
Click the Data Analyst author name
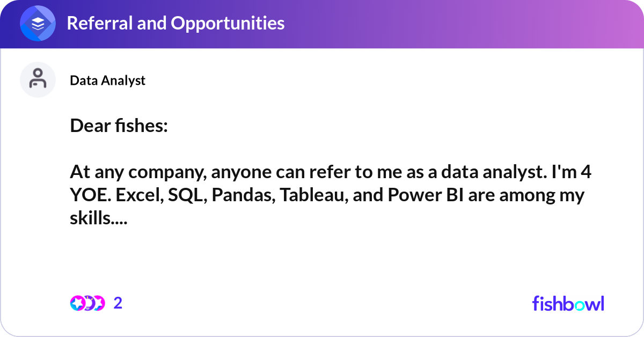(107, 80)
